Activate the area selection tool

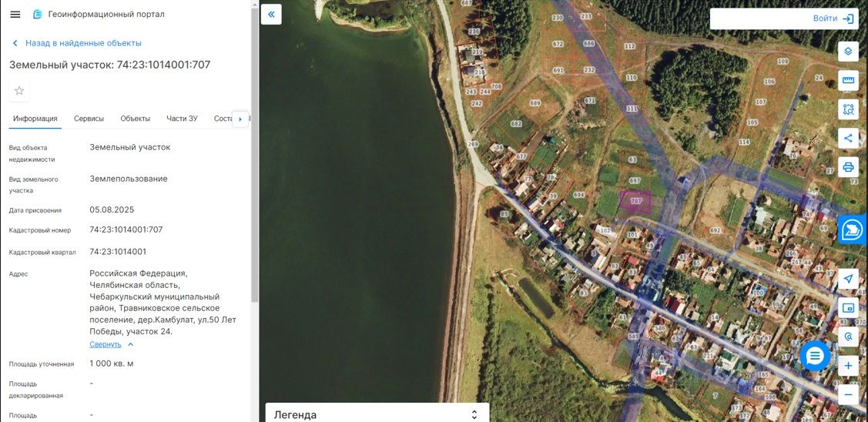point(848,109)
